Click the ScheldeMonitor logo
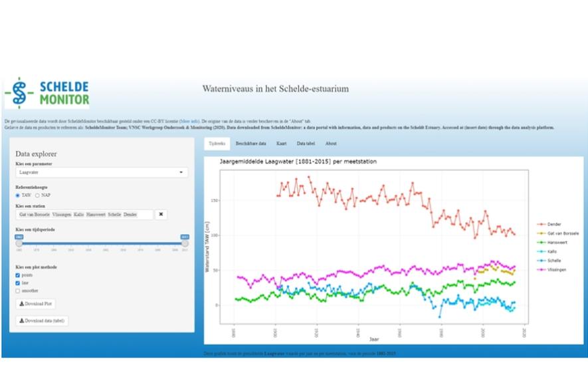This screenshot has width=588, height=391. tap(47, 94)
